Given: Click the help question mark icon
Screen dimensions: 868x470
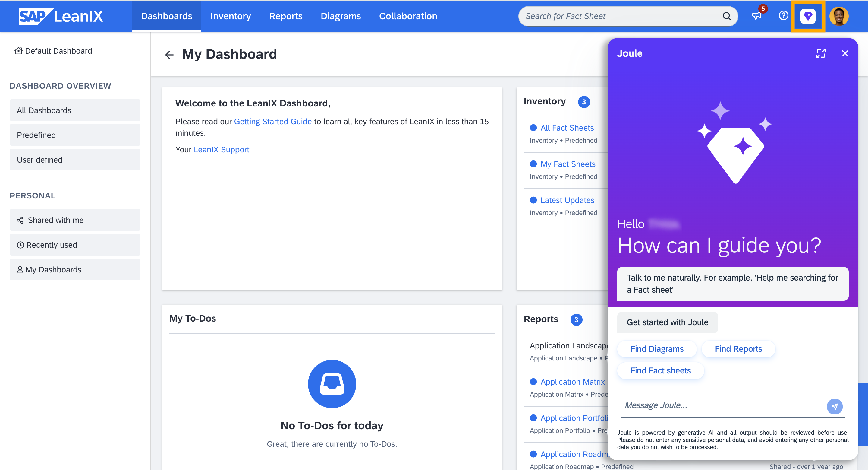Looking at the screenshot, I should (783, 16).
